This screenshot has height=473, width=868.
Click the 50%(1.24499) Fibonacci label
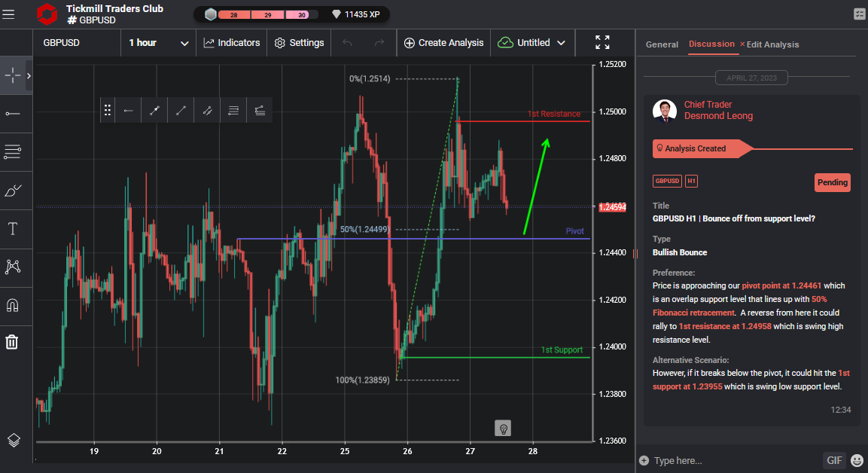(365, 229)
